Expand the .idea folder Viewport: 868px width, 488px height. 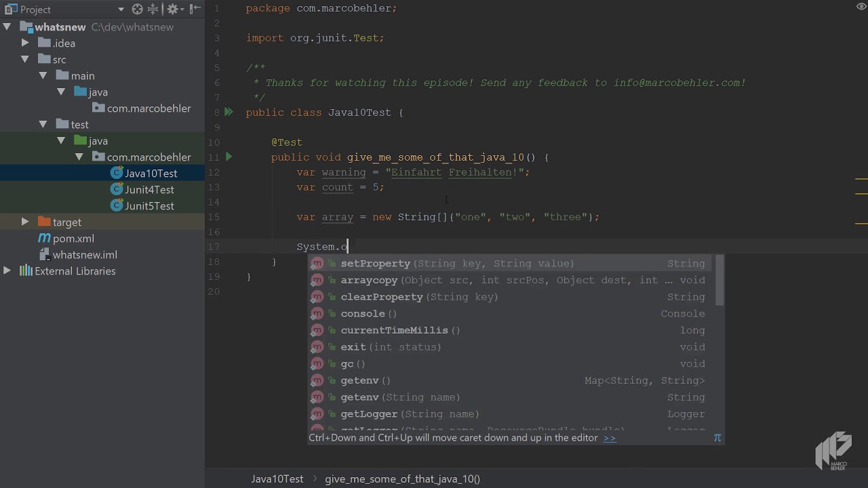[25, 43]
